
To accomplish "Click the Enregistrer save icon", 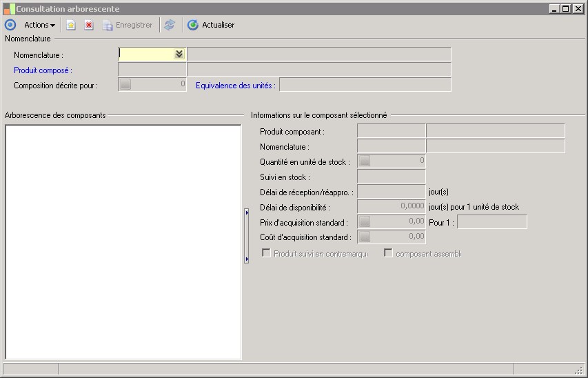I will pyautogui.click(x=108, y=25).
